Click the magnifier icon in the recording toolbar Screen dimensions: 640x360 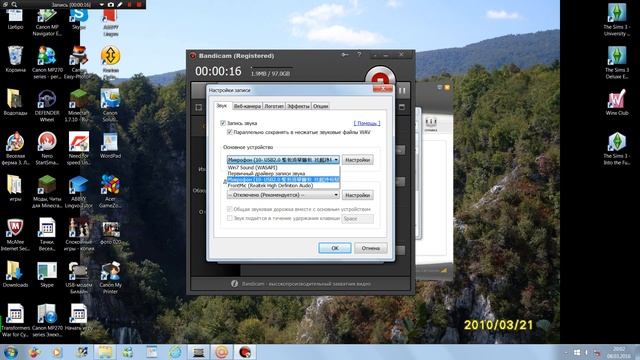(14, 4)
